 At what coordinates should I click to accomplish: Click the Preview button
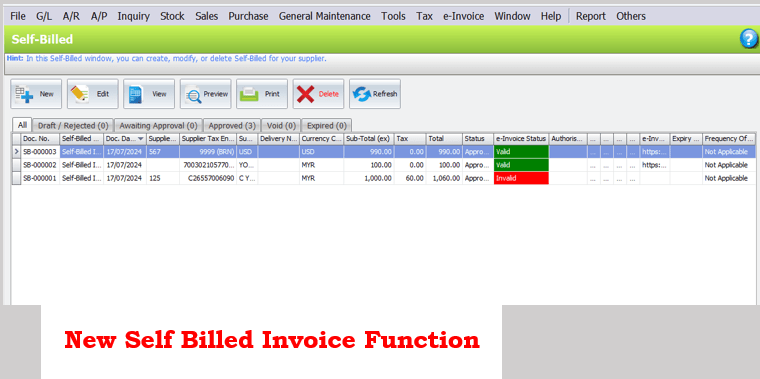(x=206, y=94)
